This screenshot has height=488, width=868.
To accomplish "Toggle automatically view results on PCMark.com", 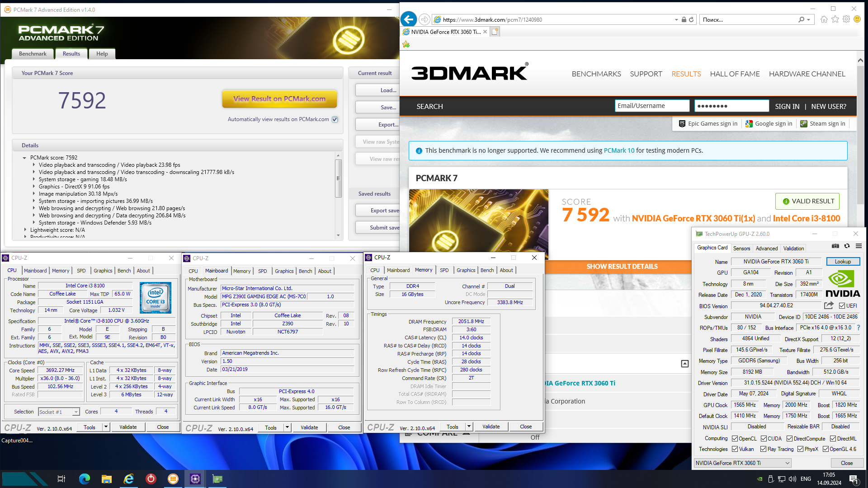I will click(335, 120).
